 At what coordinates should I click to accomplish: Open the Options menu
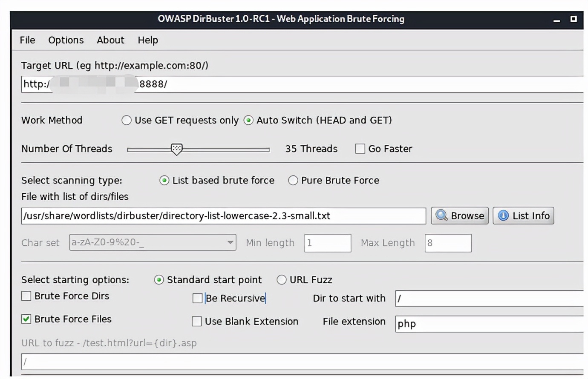[x=66, y=40]
